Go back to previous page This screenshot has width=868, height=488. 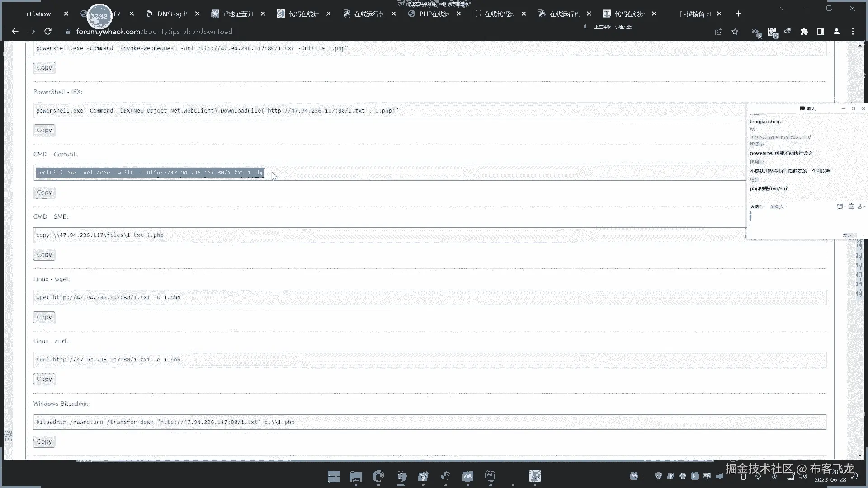click(15, 32)
